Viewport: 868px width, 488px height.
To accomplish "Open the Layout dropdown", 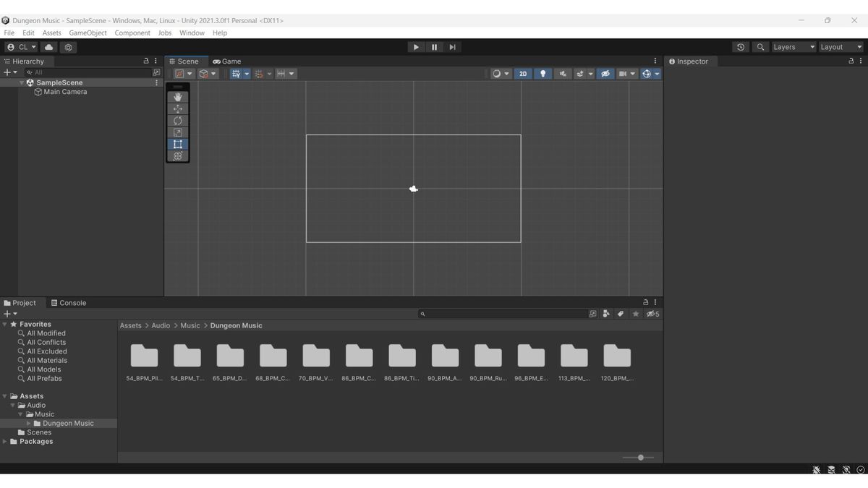I will coord(841,47).
